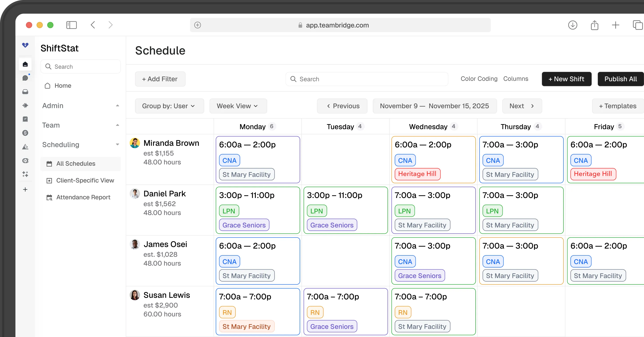Screen dimensions: 644x337
Task: Click the receipt checkmark icon in left rail
Action: (x=25, y=119)
